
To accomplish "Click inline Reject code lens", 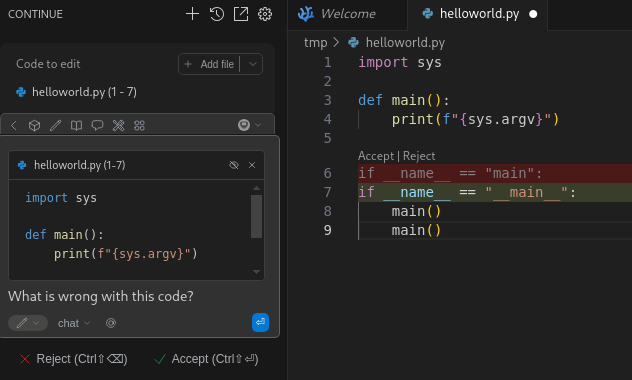I will pos(419,156).
